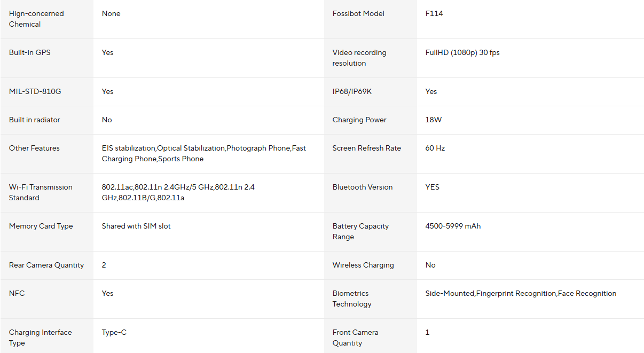The image size is (644, 353).
Task: Select the Video recording resolution label
Action: (359, 58)
